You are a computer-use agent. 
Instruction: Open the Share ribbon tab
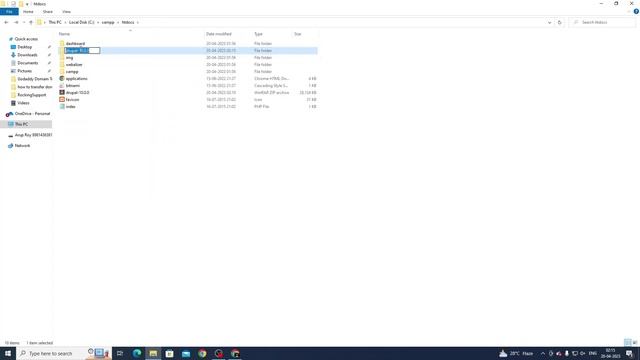(x=48, y=12)
